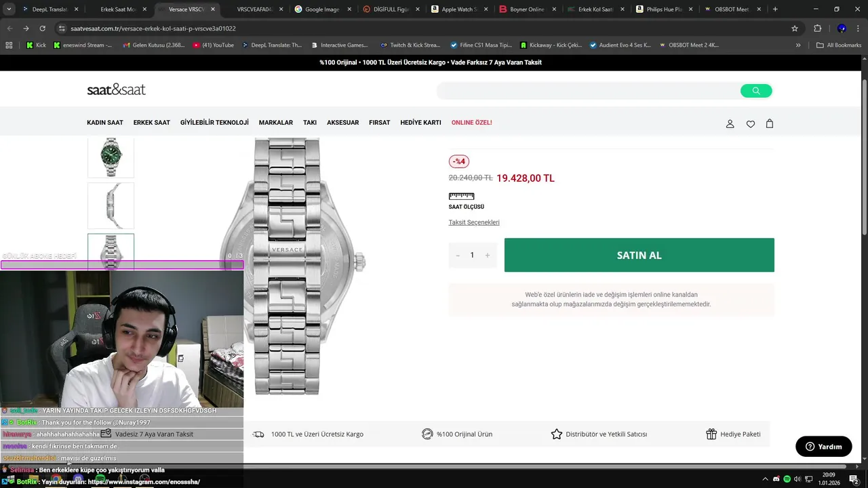Bookmark this page with the star icon
The width and height of the screenshot is (868, 488).
click(x=795, y=28)
